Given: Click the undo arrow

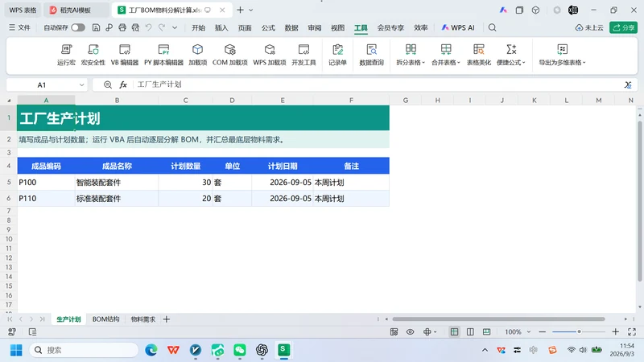Looking at the screenshot, I should (x=148, y=27).
